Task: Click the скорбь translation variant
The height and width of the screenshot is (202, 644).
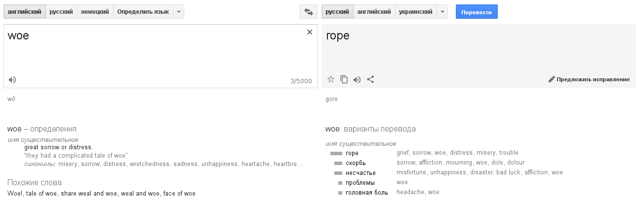Action: pyautogui.click(x=356, y=163)
